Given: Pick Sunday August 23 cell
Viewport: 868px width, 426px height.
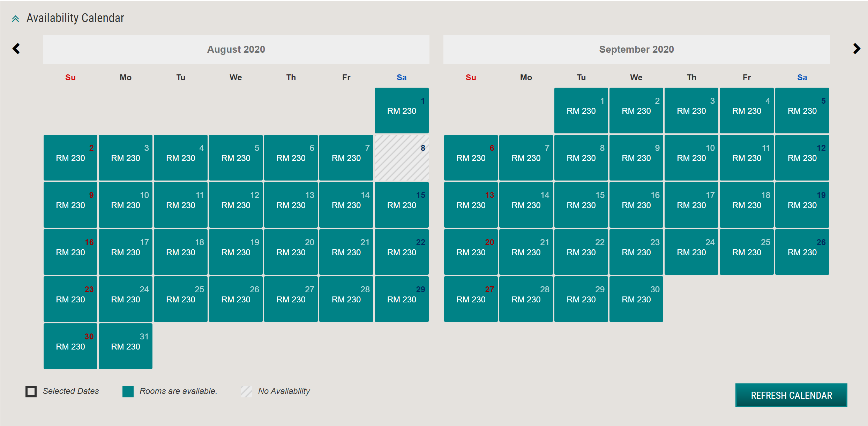Looking at the screenshot, I should 70,299.
